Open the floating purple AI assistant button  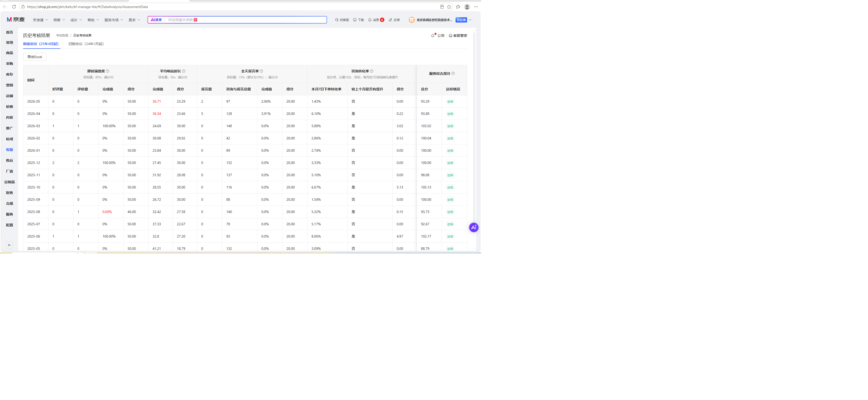point(473,227)
